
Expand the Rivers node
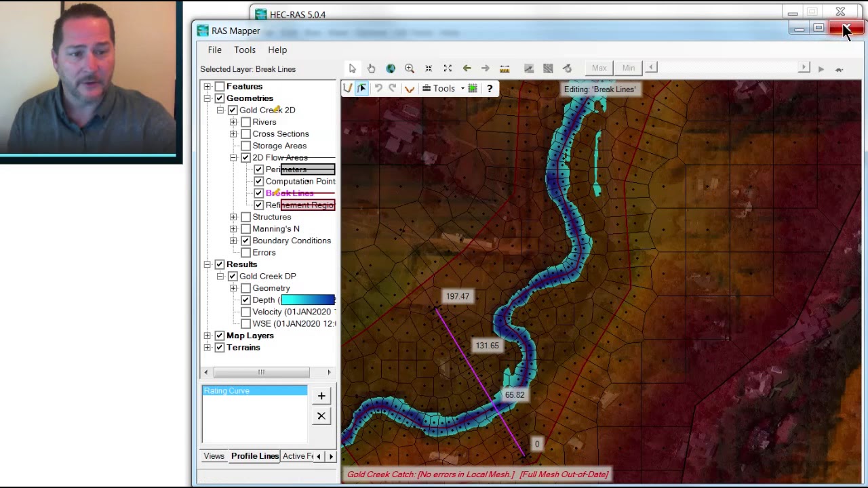pyautogui.click(x=233, y=122)
